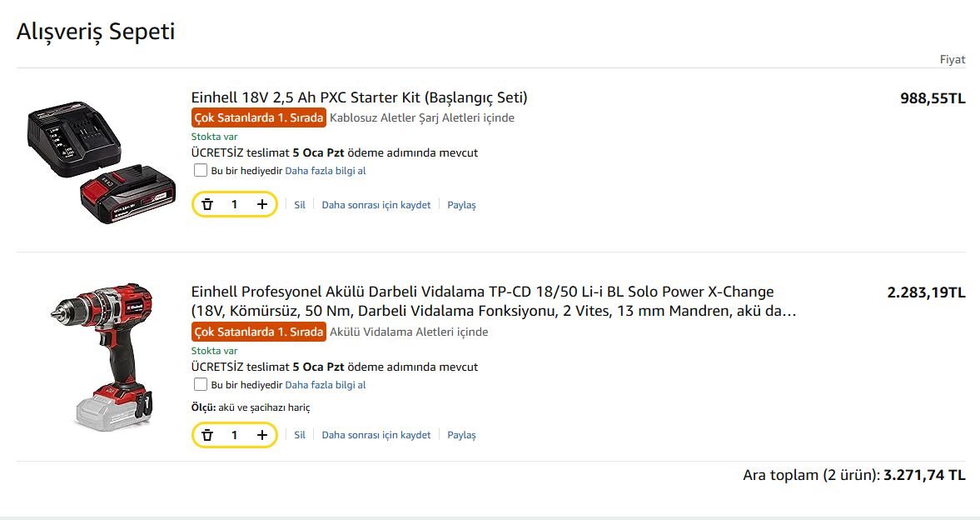
Task: Open Einhell 18V 2,5 Ah Starter Kit title
Action: click(359, 97)
